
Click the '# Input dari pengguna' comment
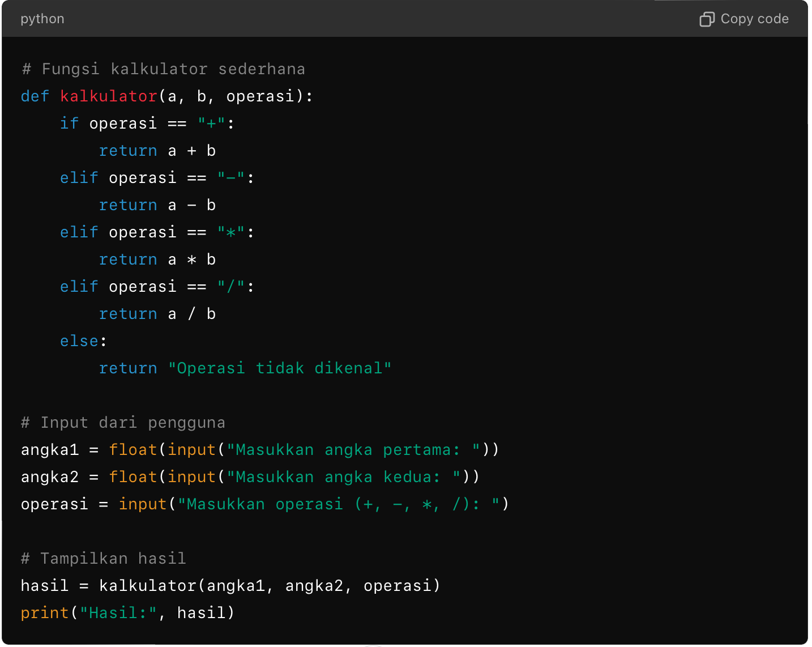123,423
